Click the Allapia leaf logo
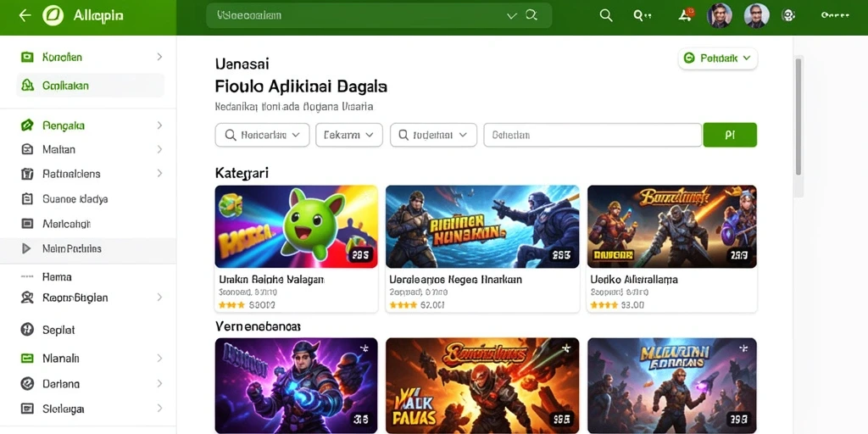The width and height of the screenshot is (868, 434). (53, 15)
